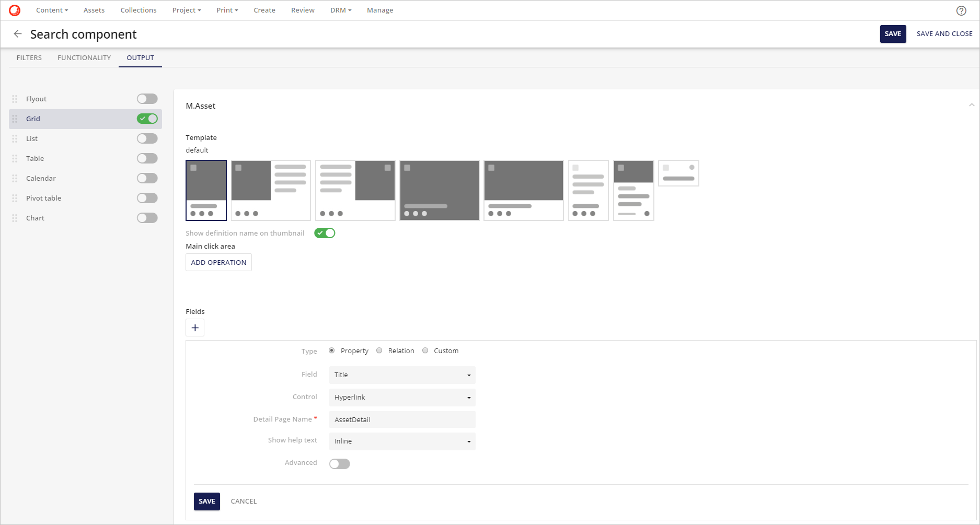Collapse the M.Asset panel with the chevron
Image resolution: width=980 pixels, height=525 pixels.
pyautogui.click(x=971, y=104)
